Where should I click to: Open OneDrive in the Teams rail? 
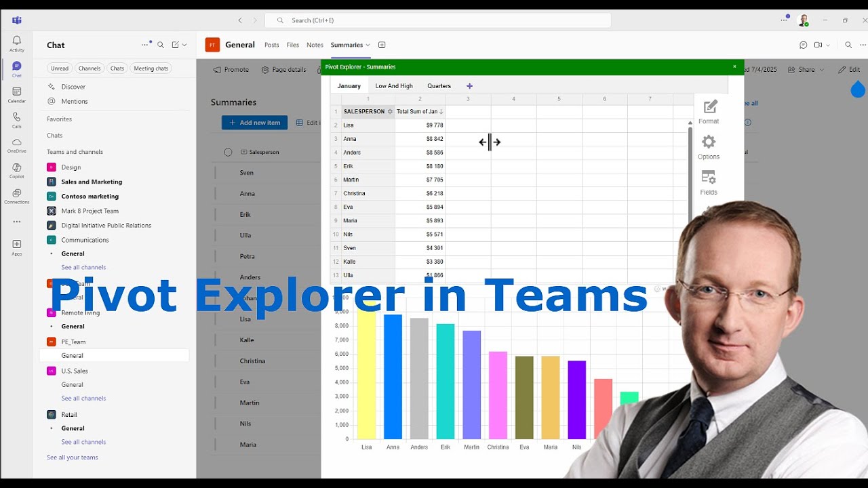point(17,146)
